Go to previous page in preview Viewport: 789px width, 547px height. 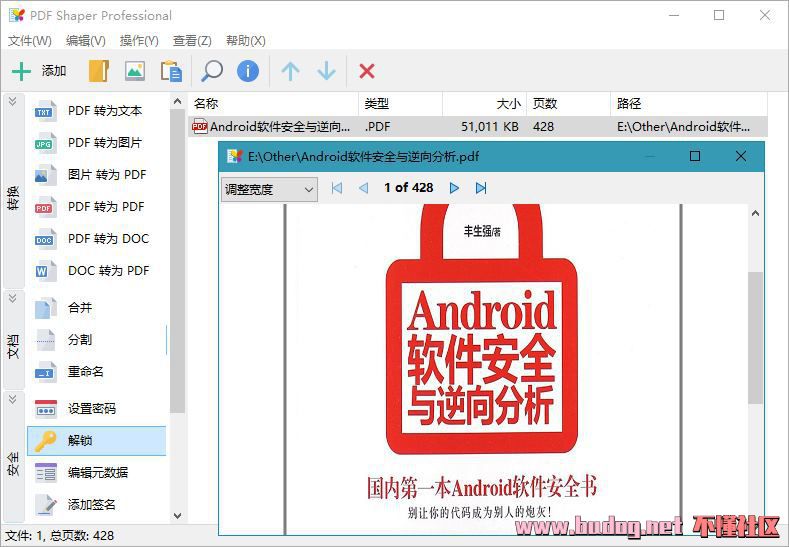pos(363,188)
